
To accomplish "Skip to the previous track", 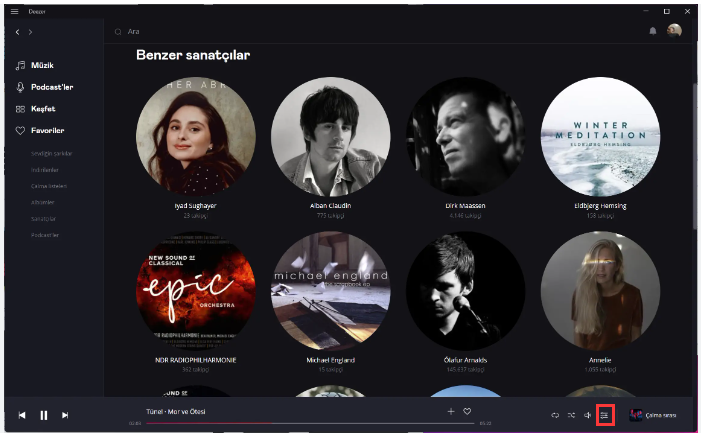I will pyautogui.click(x=22, y=415).
